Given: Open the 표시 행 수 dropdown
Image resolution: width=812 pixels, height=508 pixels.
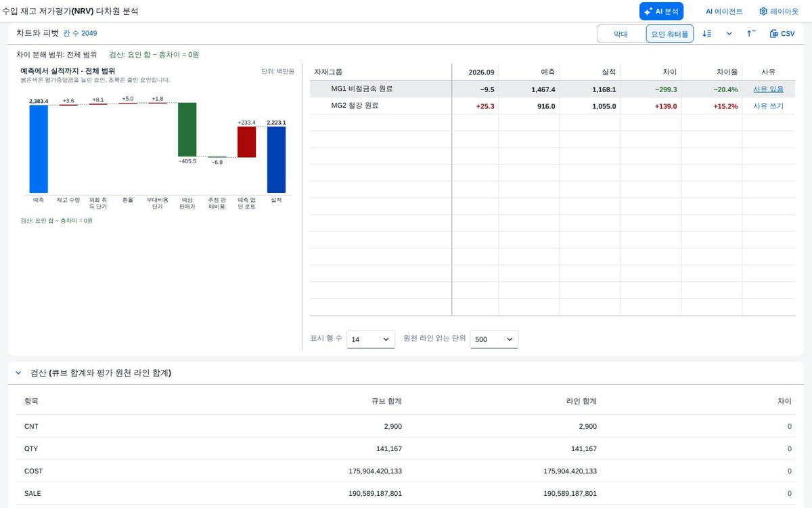Looking at the screenshot, I should tap(371, 339).
